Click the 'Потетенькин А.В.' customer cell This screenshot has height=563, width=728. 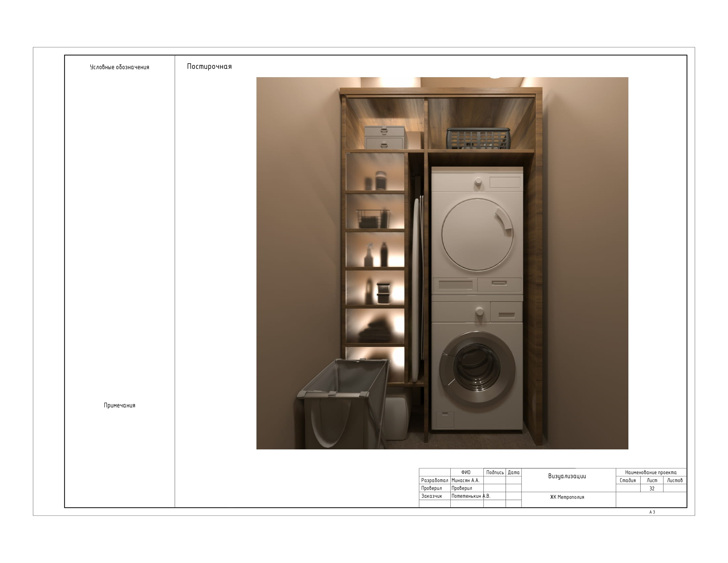pyautogui.click(x=471, y=496)
